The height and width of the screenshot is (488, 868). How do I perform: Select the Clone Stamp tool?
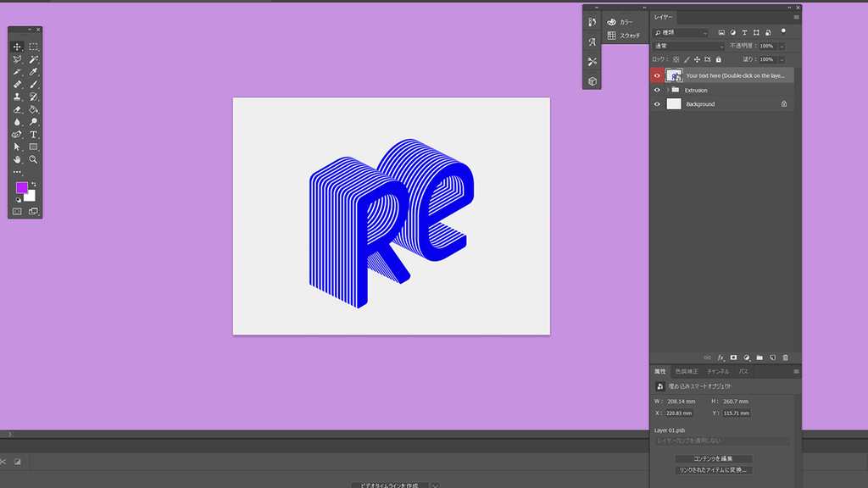coord(17,97)
